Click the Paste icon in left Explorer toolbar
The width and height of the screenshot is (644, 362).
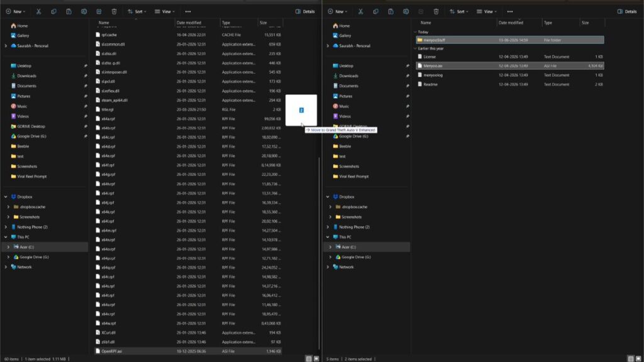click(69, 11)
